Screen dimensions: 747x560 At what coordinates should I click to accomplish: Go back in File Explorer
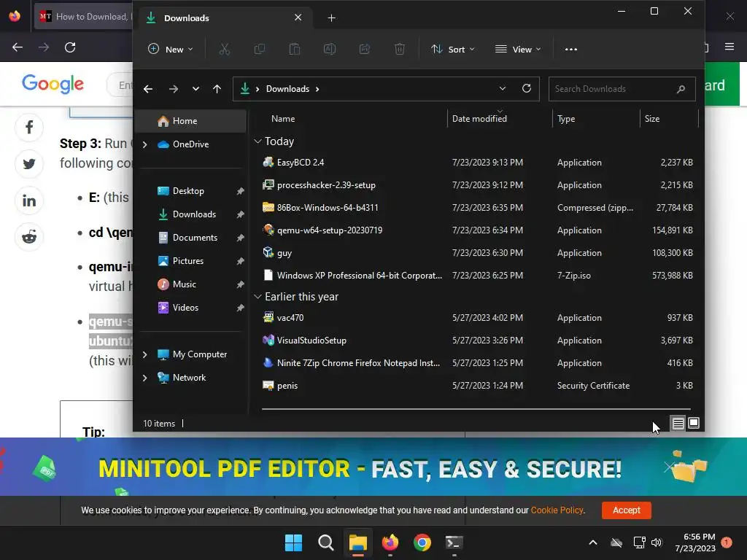pos(148,89)
